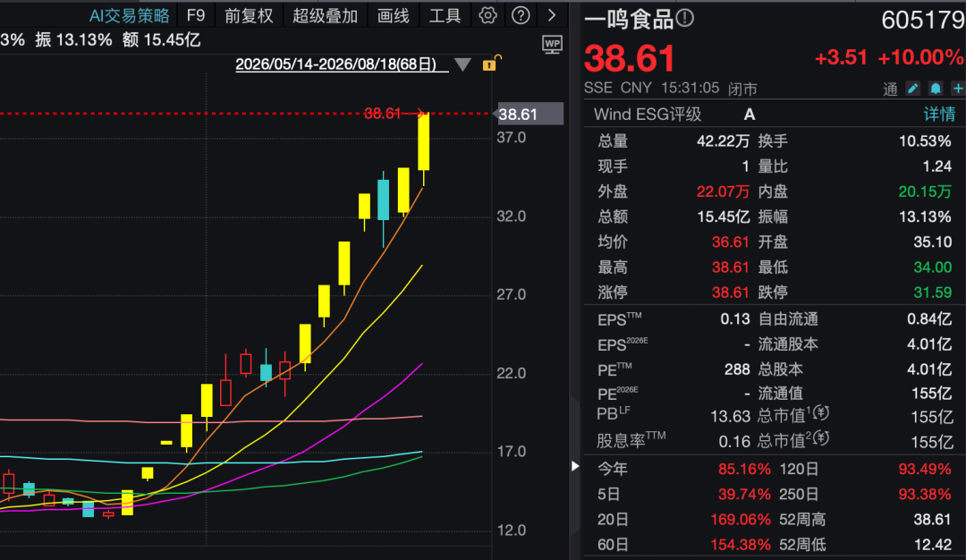This screenshot has width=966, height=560.
Task: Click the currency symbol next to 总市值1
Action: 821,413
